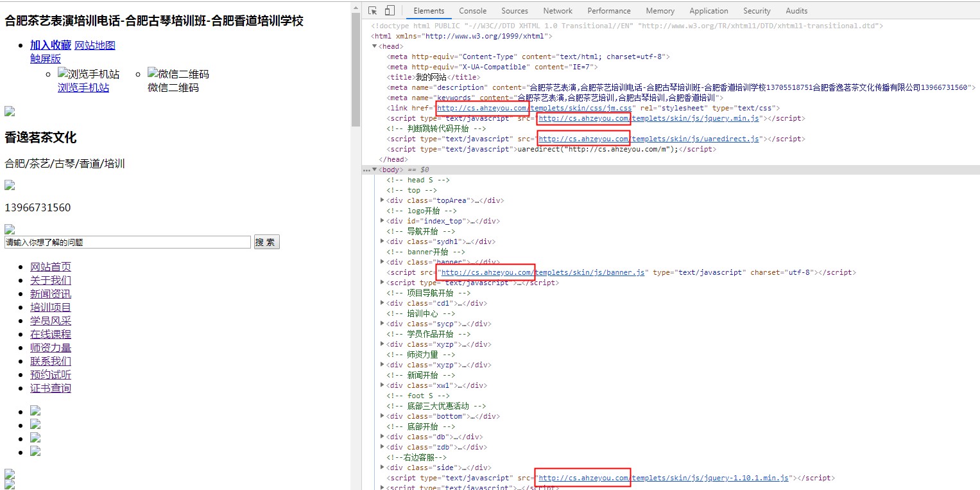
Task: Open the banner.js script link
Action: [543, 272]
